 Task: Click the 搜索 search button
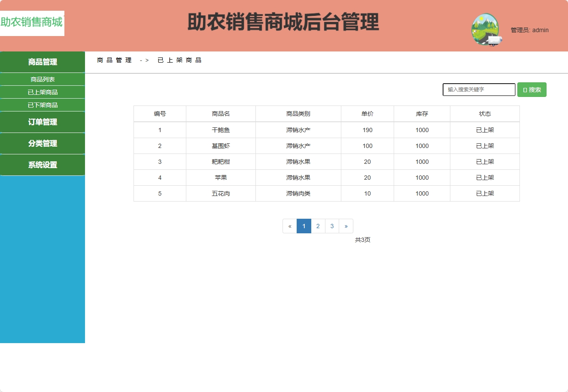tap(532, 89)
